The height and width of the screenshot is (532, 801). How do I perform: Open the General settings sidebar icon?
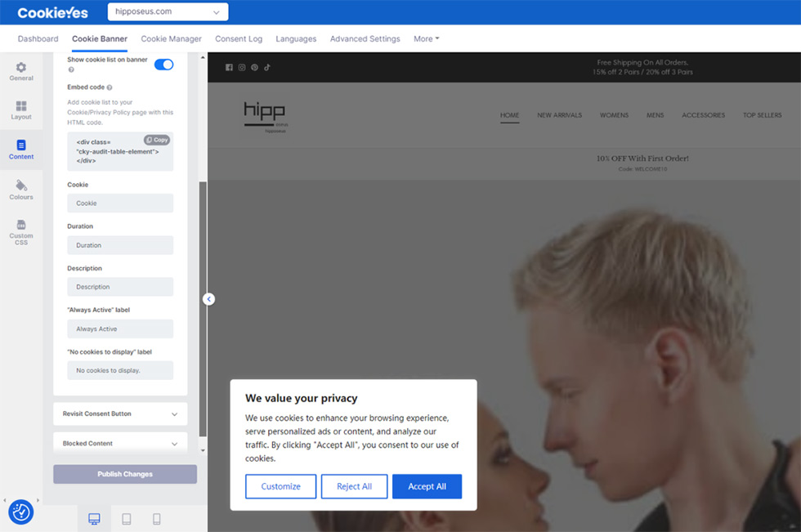coord(21,72)
